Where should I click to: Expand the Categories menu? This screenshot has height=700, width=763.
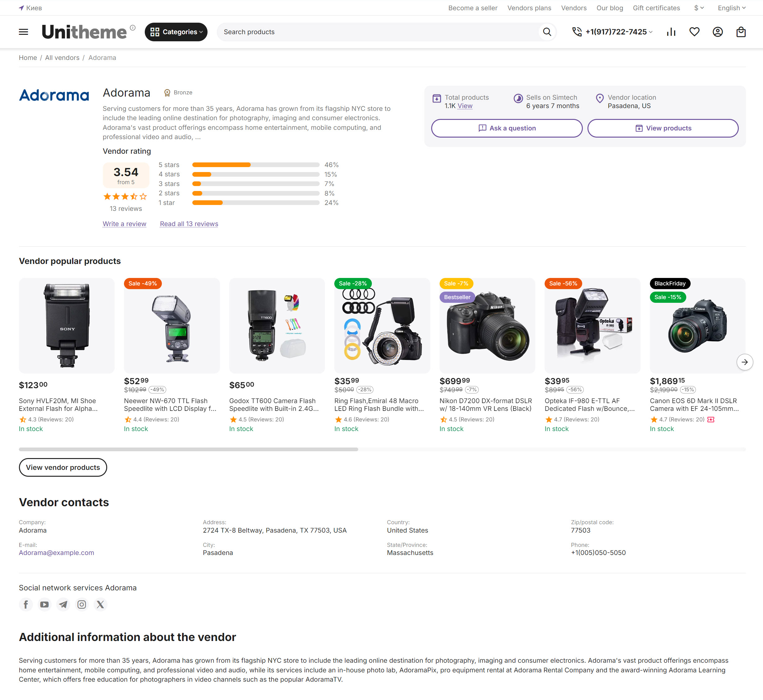[176, 32]
